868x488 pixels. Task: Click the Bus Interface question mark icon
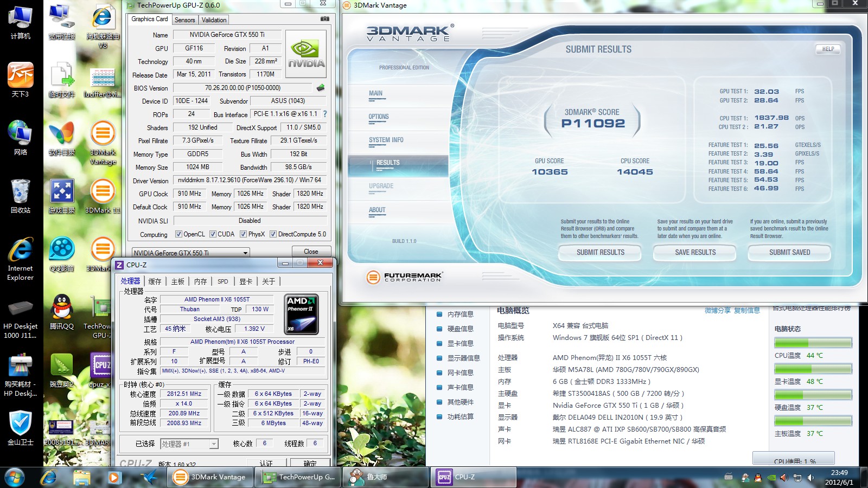(x=325, y=114)
